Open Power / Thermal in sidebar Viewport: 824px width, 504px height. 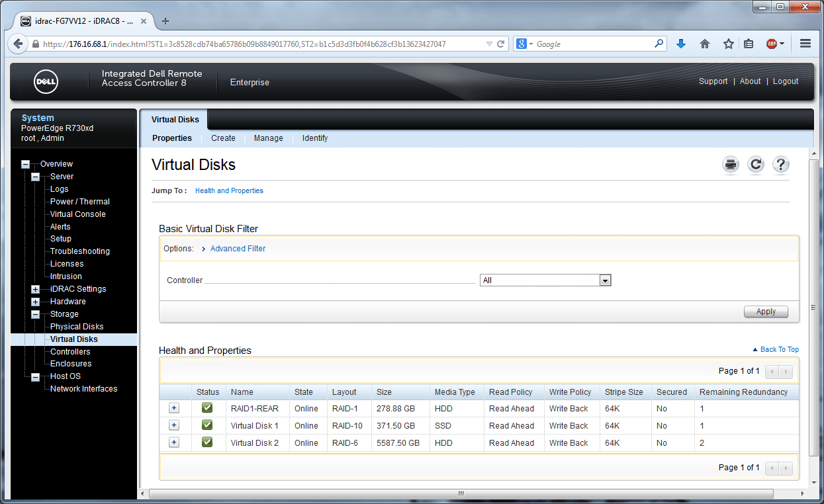click(x=80, y=202)
